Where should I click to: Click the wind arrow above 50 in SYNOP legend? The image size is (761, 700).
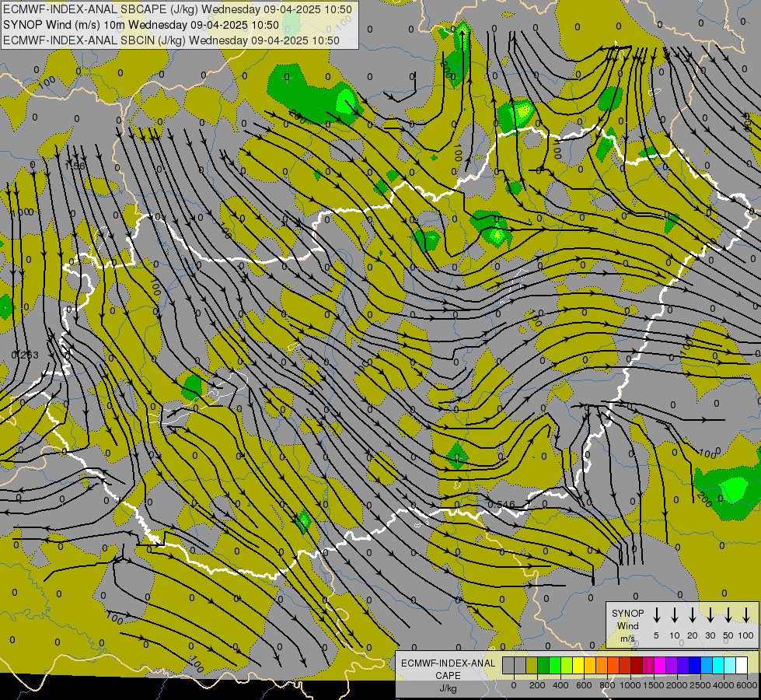(x=728, y=614)
